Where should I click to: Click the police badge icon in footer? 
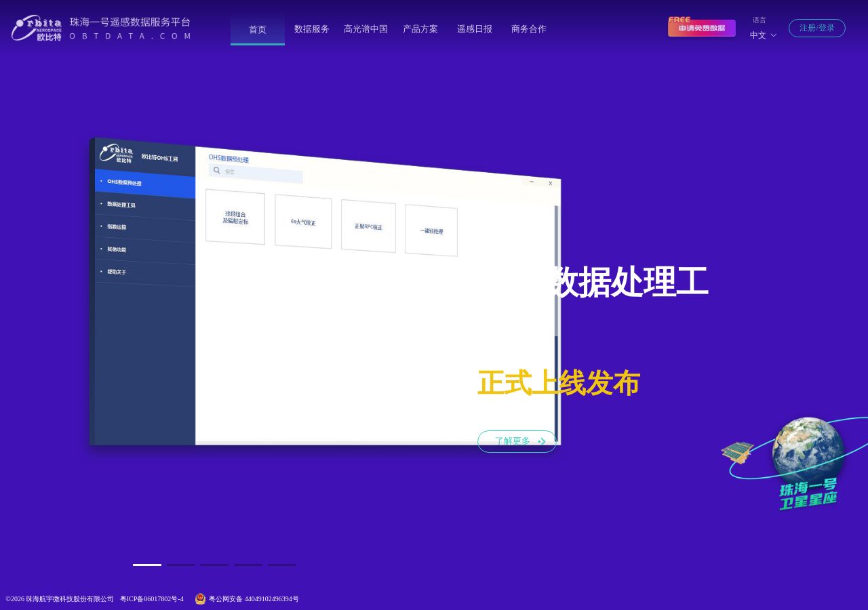(200, 598)
